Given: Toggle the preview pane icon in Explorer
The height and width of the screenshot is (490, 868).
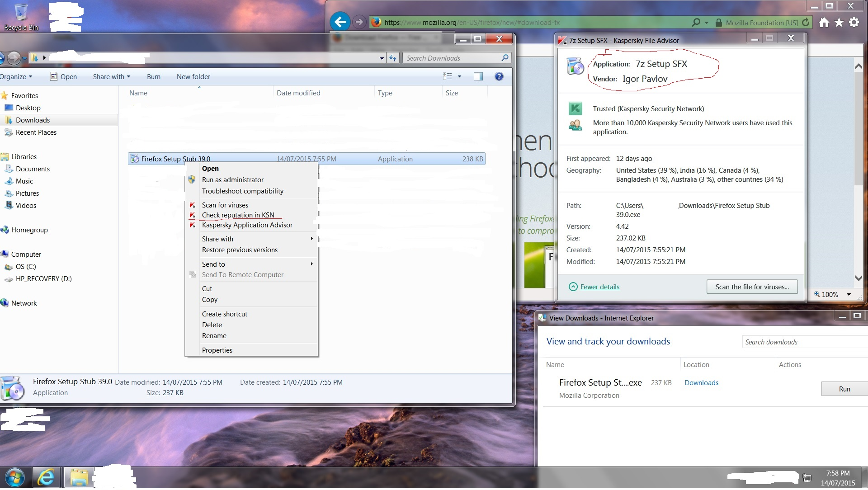Looking at the screenshot, I should coord(478,76).
